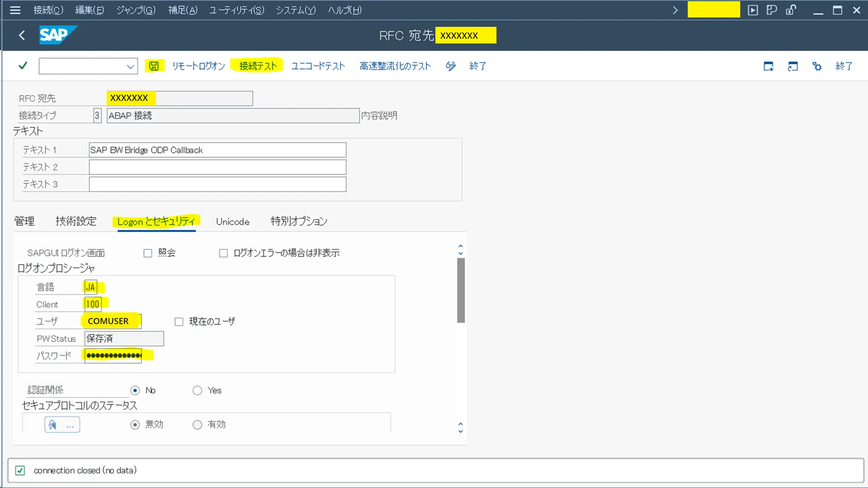This screenshot has height=488, width=868.
Task: Run the 接続テスト connection test
Action: coord(258,66)
